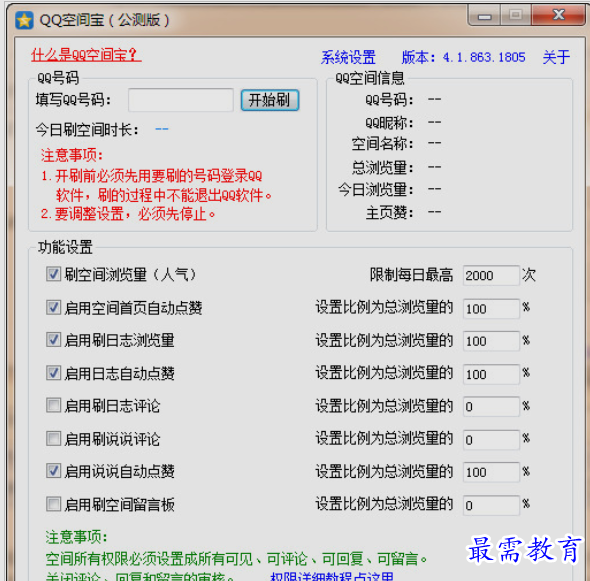Open the 什么是QQ空间宝? link
The width and height of the screenshot is (590, 581).
tap(86, 55)
